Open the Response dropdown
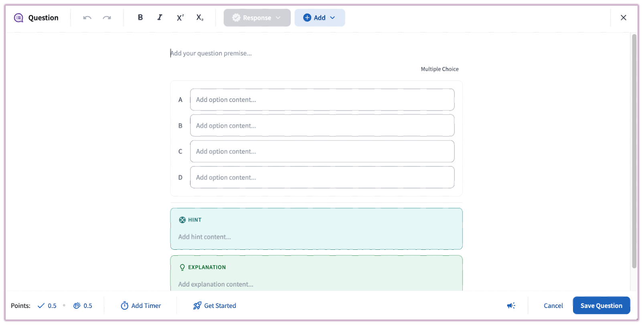The width and height of the screenshot is (644, 326). pyautogui.click(x=257, y=17)
